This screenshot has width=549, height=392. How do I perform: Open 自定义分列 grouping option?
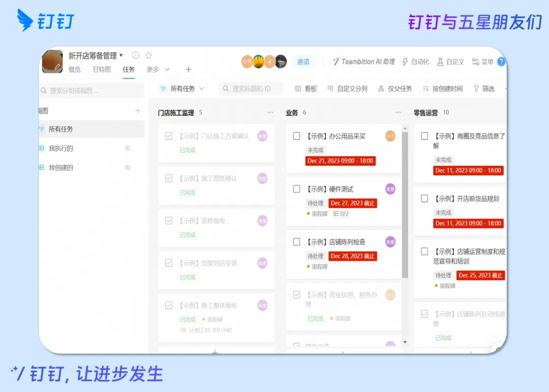tap(347, 89)
